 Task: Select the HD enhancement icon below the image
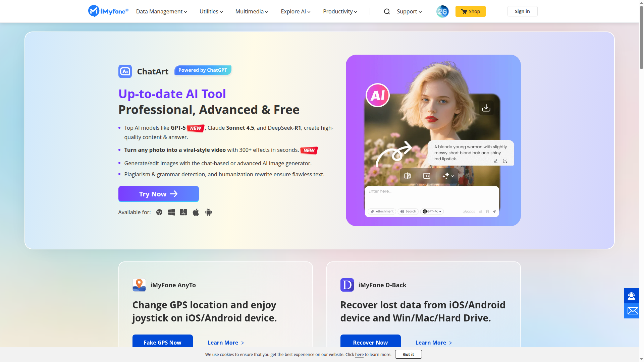click(x=426, y=176)
